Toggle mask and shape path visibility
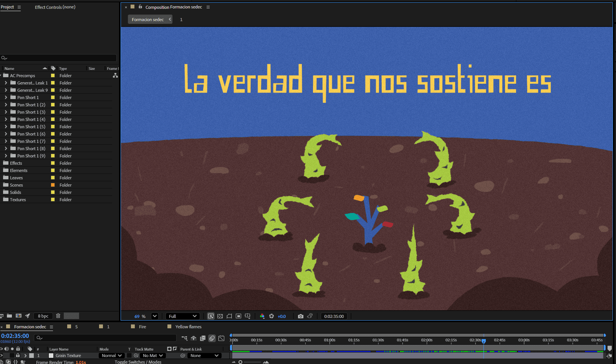 point(229,316)
